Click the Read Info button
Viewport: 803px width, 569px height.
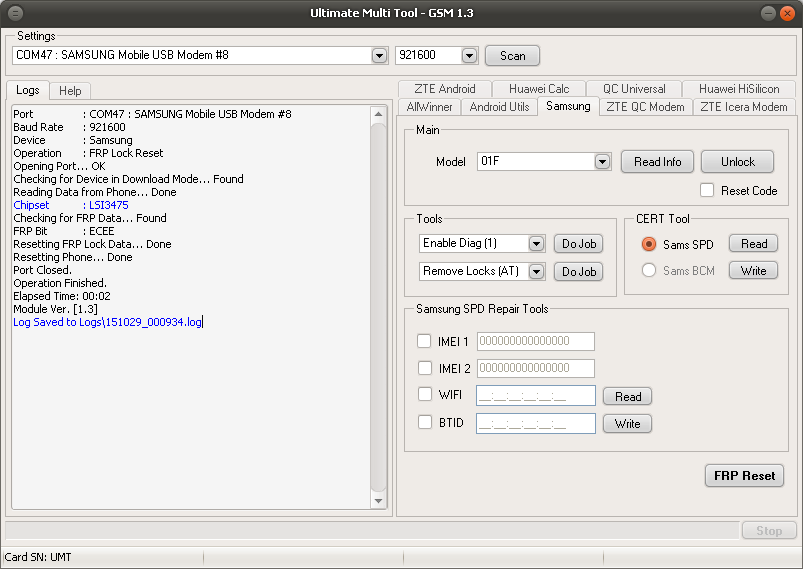[x=658, y=162]
